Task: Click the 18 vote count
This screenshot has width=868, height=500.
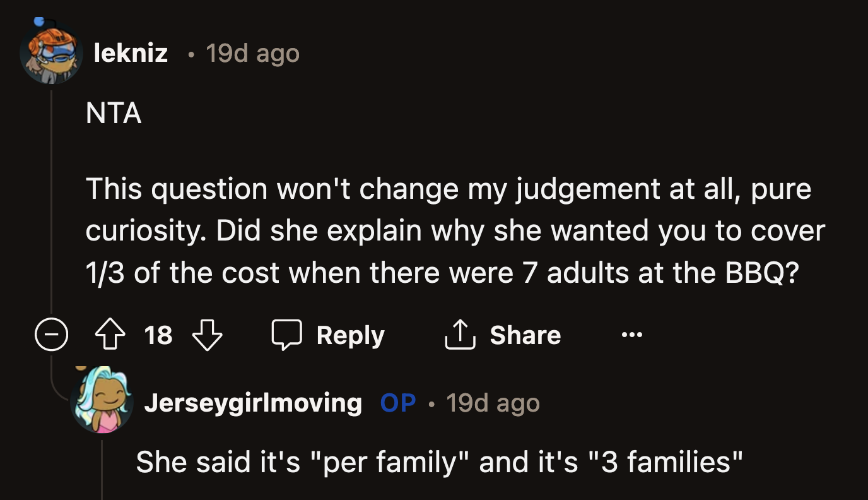Action: (158, 335)
